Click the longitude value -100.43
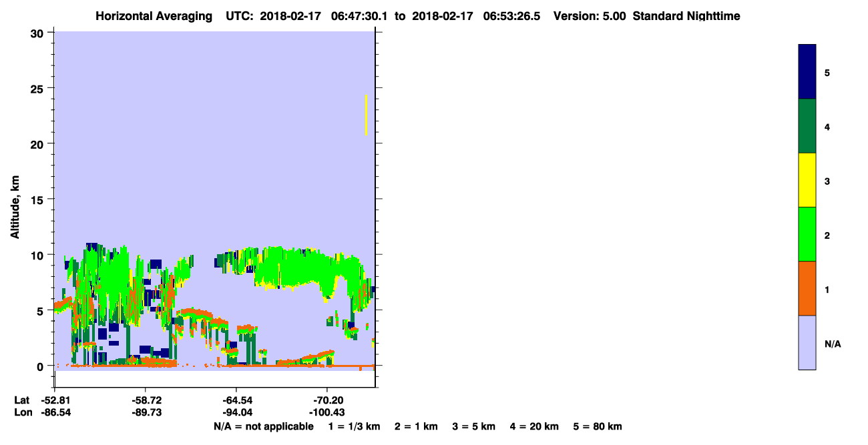This screenshot has height=445, width=868. coord(327,412)
